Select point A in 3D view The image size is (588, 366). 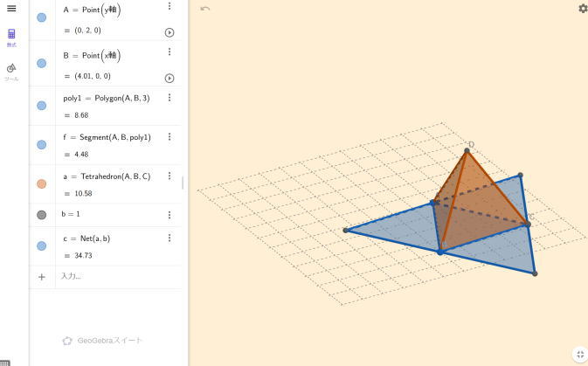(x=432, y=203)
